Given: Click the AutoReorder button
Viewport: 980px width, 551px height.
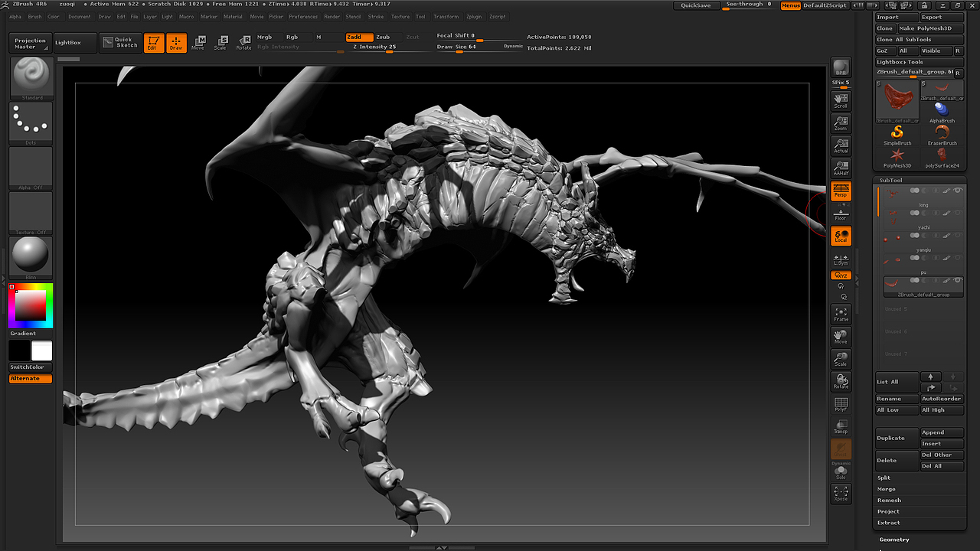Looking at the screenshot, I should (942, 399).
